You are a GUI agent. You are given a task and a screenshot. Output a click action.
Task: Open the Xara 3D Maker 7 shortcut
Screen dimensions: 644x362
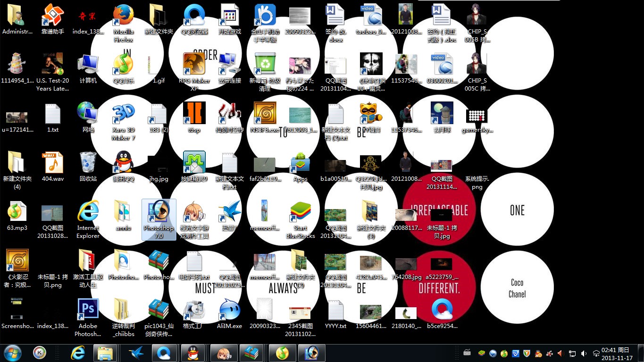123,121
